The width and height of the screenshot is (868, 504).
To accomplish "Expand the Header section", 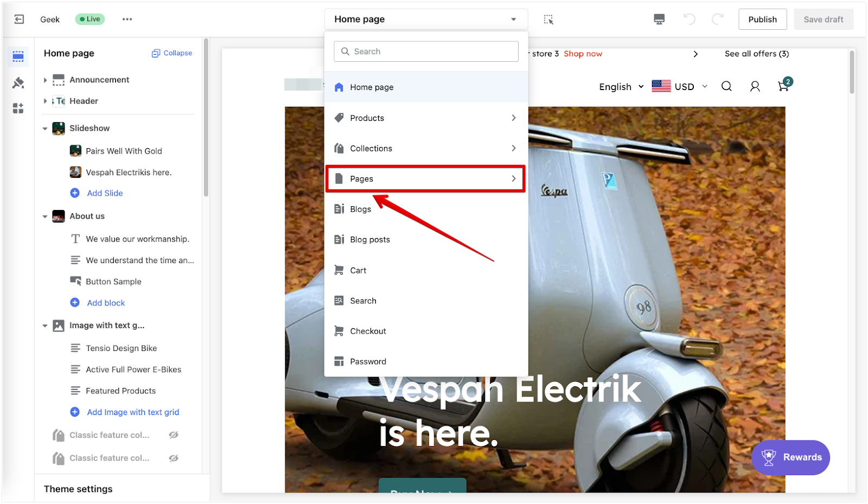I will [x=45, y=101].
